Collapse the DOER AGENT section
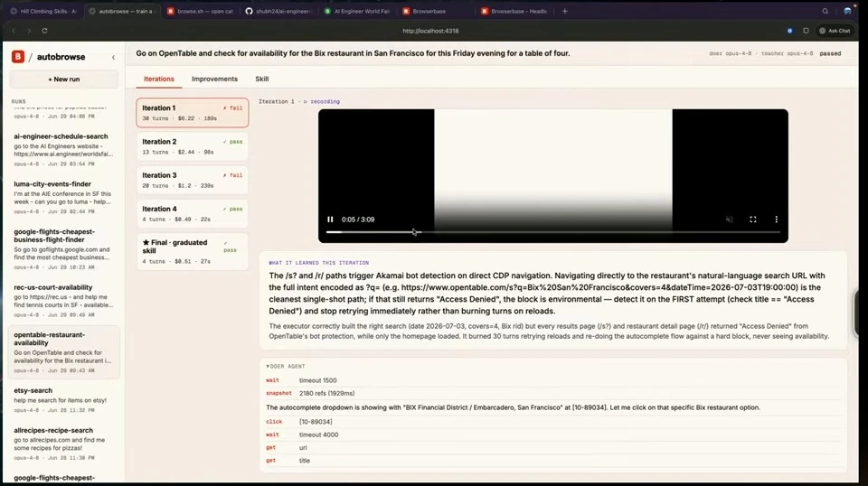Screen dimensions: 868x486 point(286,367)
